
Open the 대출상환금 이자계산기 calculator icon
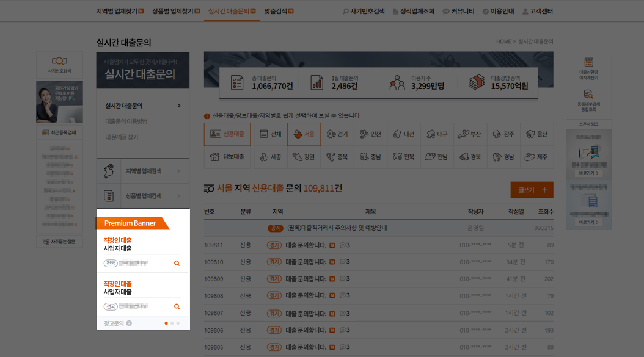pyautogui.click(x=588, y=68)
